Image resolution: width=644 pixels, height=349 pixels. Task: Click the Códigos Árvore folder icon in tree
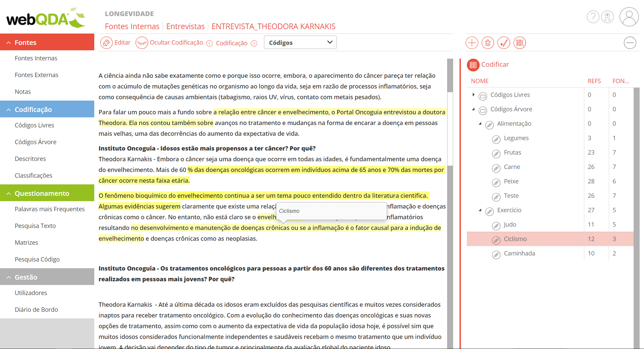click(x=483, y=111)
